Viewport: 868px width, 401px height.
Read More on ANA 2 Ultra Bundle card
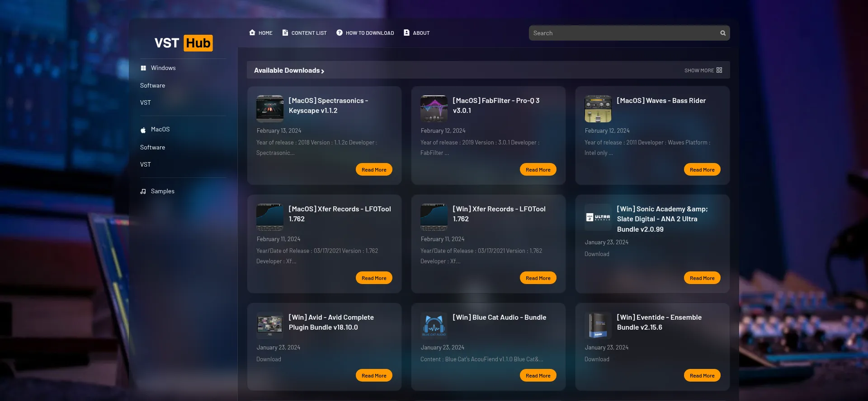(x=702, y=278)
